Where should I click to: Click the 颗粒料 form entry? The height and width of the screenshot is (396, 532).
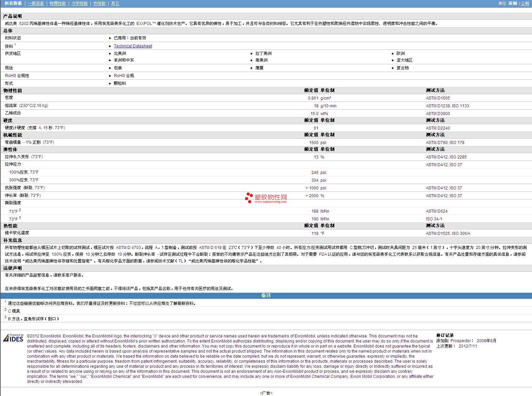click(120, 83)
